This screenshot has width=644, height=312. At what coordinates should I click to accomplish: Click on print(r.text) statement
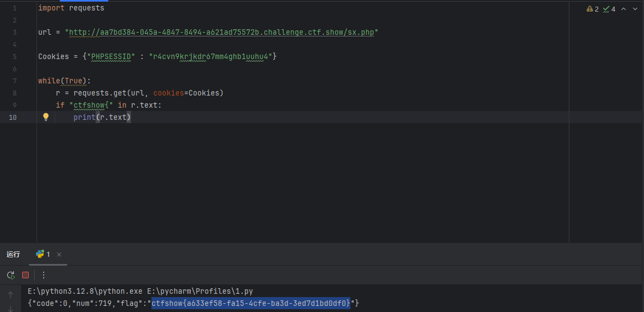(102, 117)
